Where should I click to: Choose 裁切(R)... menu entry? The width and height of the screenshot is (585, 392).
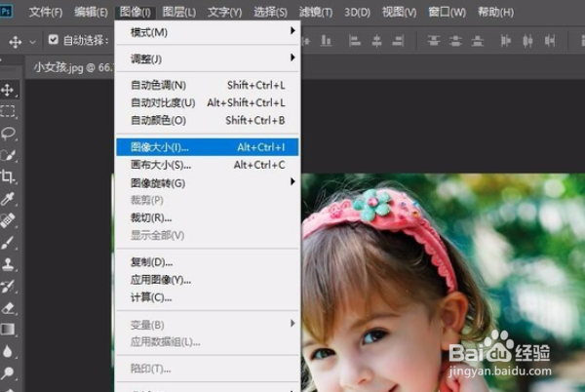click(208, 217)
